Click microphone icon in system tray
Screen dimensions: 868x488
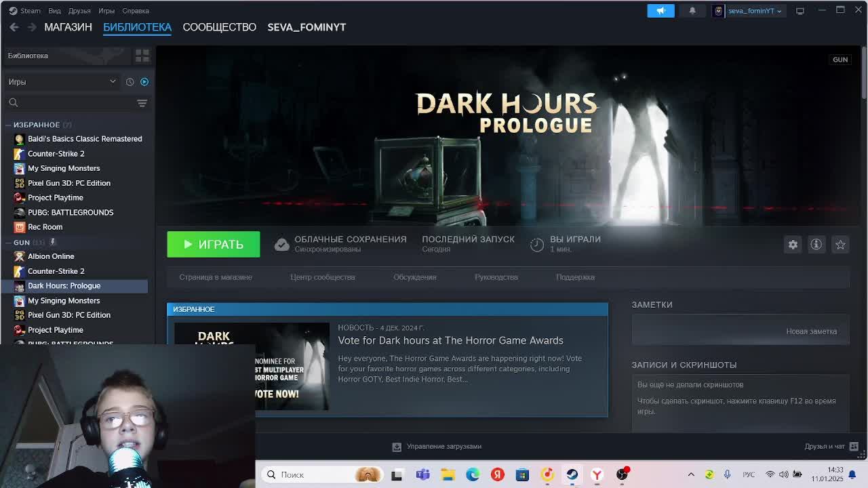point(727,474)
